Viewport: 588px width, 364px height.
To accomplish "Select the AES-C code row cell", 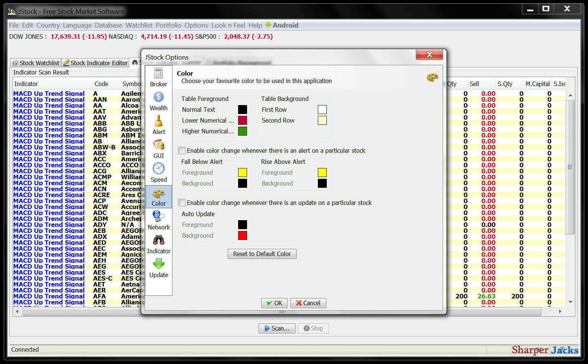I will [106, 278].
